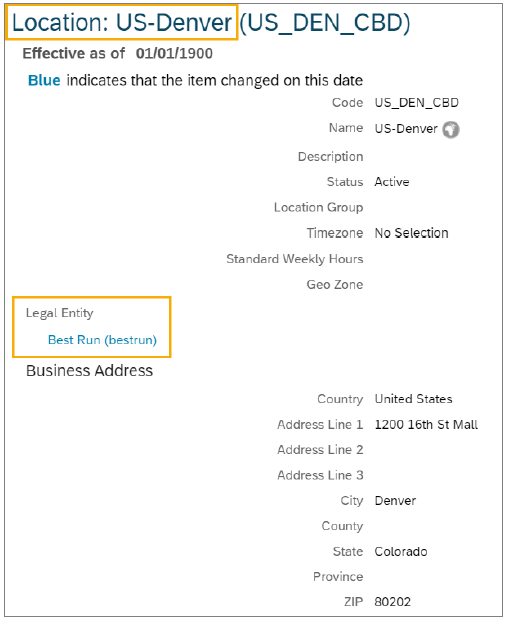Click the blue 'Blue' legend word
The height and width of the screenshot is (619, 507).
point(44,81)
